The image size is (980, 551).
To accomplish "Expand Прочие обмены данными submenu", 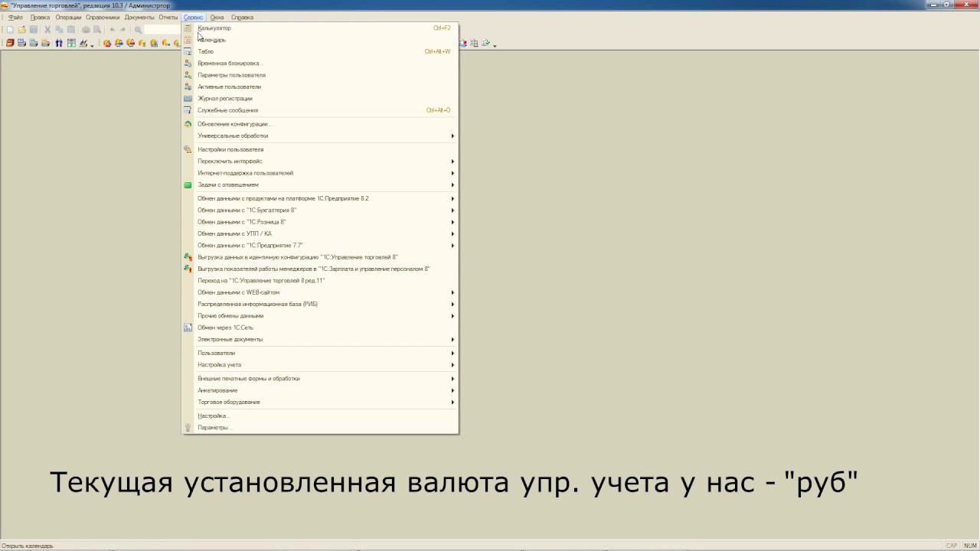I will [x=320, y=316].
